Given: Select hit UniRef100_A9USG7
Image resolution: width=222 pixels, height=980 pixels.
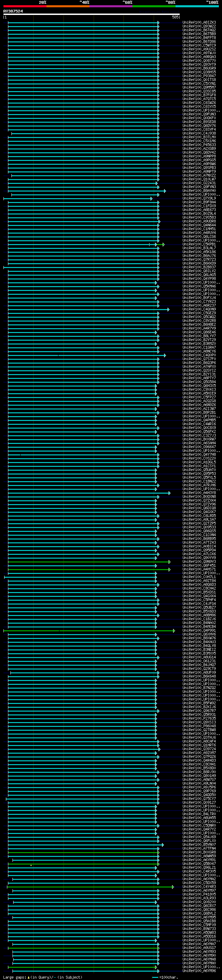Looking at the screenshot, I should click(x=199, y=948).
